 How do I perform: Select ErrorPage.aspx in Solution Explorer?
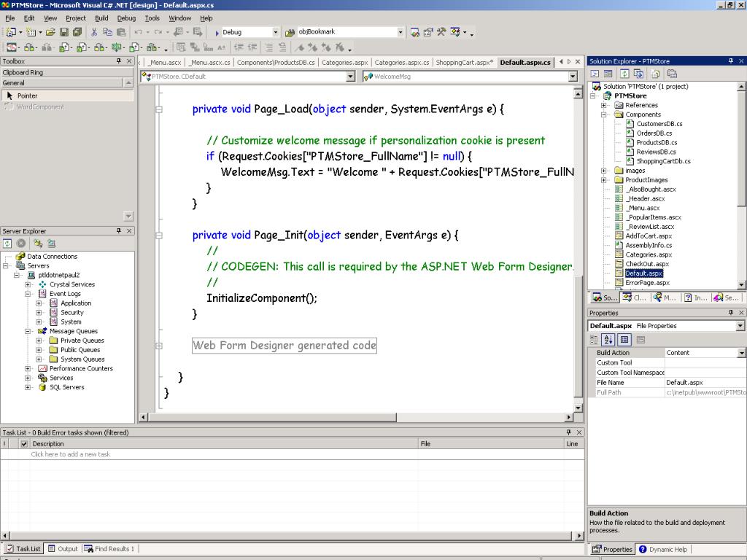[x=647, y=283]
